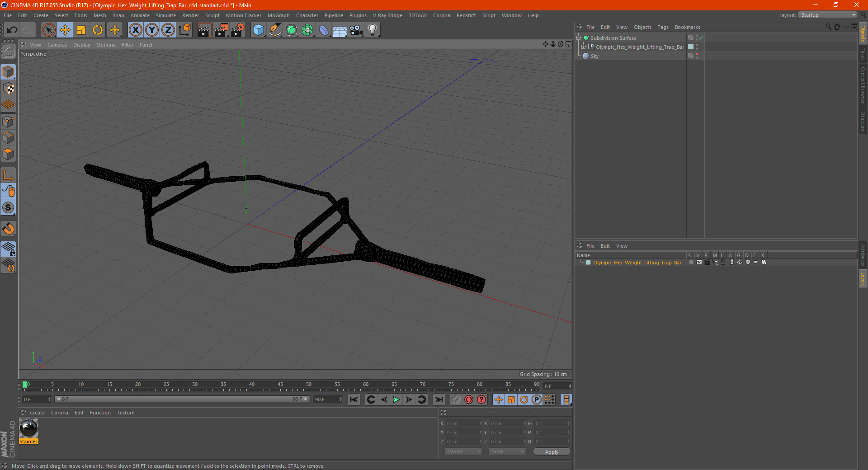Click the Olympic_Hex_Weight_Lifting_Trap_Bar layer color swatch
Screen dimensions: 868x470
(588, 263)
